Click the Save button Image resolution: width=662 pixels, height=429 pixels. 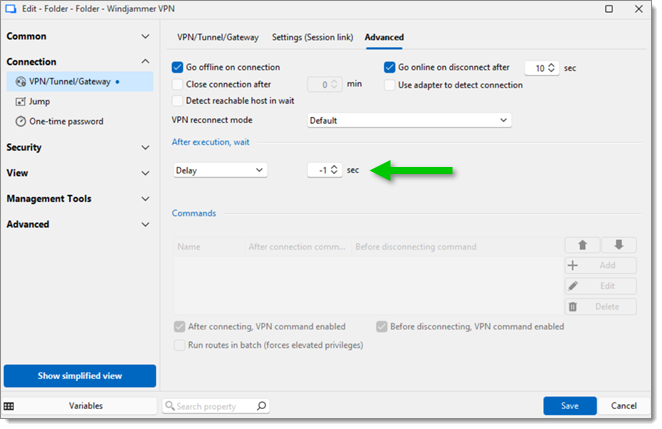pyautogui.click(x=569, y=406)
